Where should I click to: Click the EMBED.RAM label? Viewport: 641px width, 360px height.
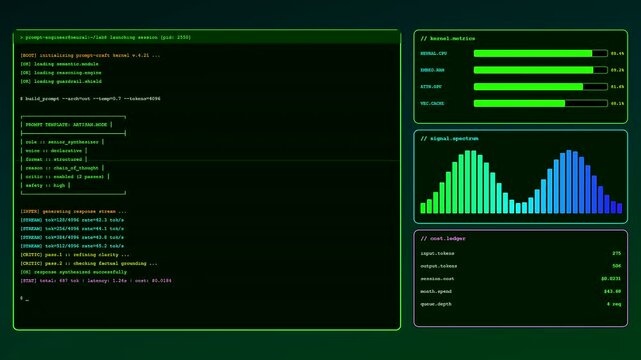click(x=432, y=70)
